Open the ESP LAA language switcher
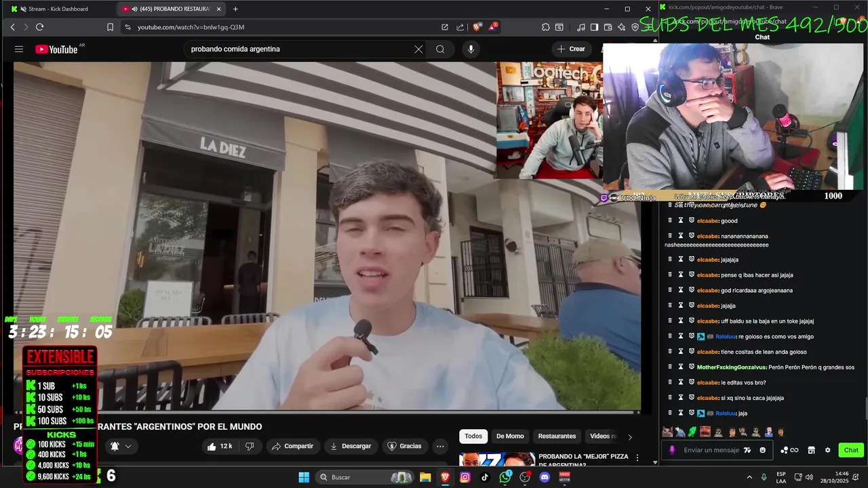 tap(781, 477)
